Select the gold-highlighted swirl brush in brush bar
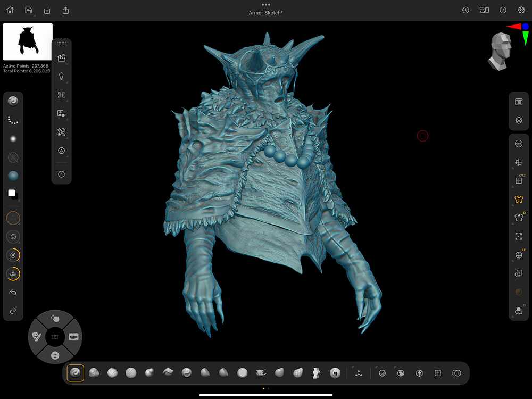This screenshot has height=399, width=532. (x=76, y=373)
